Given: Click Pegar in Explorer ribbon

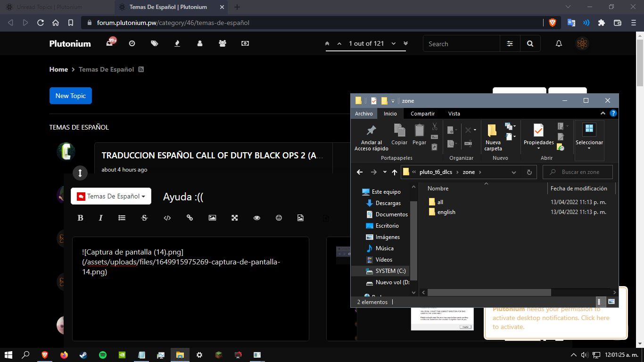Looking at the screenshot, I should point(420,134).
